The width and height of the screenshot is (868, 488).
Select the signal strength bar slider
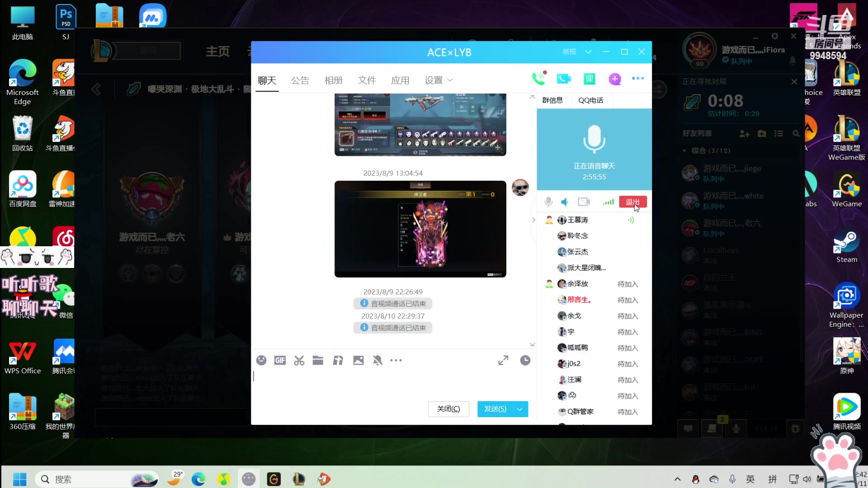click(x=608, y=202)
